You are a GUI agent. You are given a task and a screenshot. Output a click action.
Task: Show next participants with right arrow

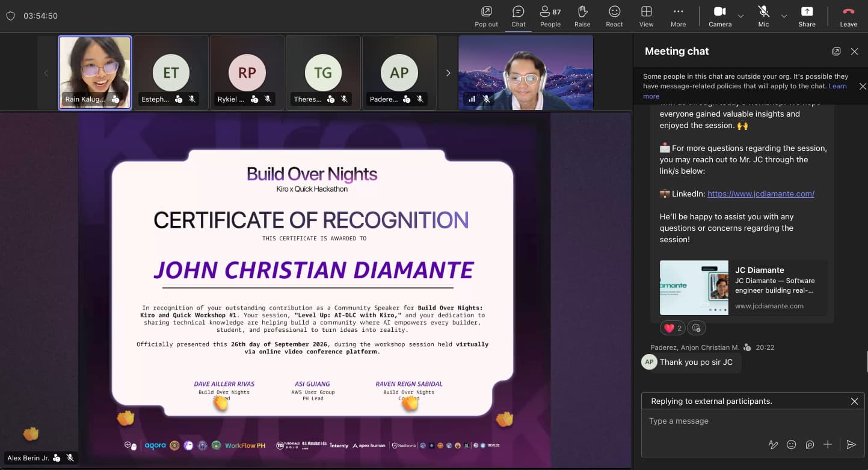click(x=448, y=73)
